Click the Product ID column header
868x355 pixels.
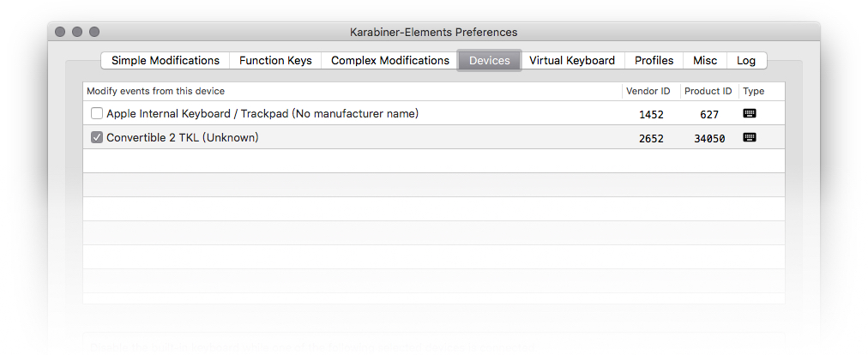[708, 91]
